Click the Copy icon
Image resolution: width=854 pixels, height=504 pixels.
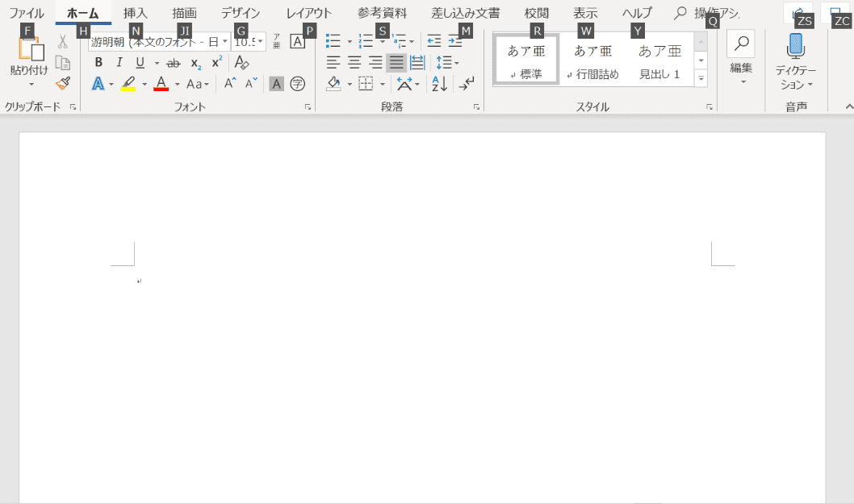tap(63, 63)
